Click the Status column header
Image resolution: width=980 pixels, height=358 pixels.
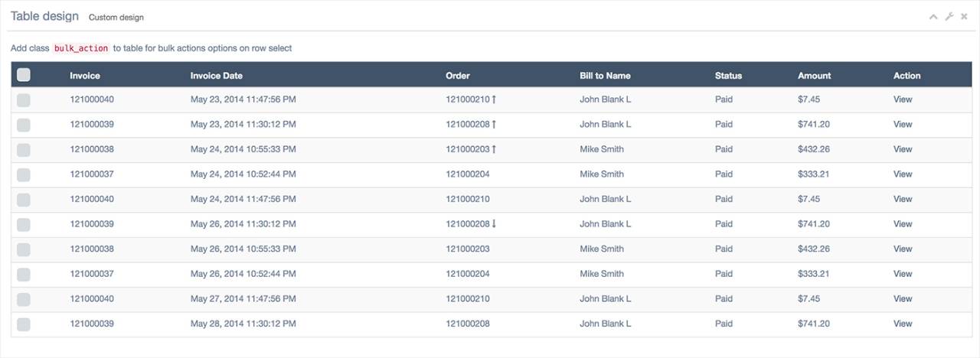pos(728,76)
